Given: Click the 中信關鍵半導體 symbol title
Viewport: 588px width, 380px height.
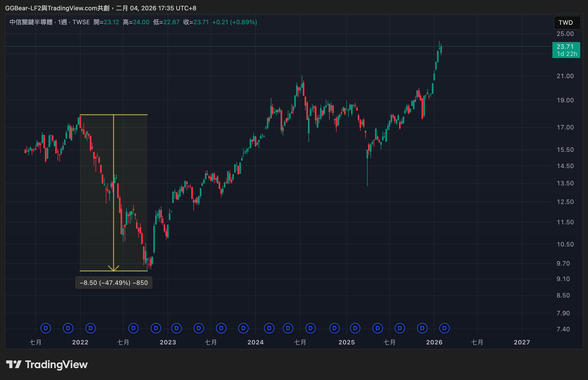Looking at the screenshot, I should [31, 22].
